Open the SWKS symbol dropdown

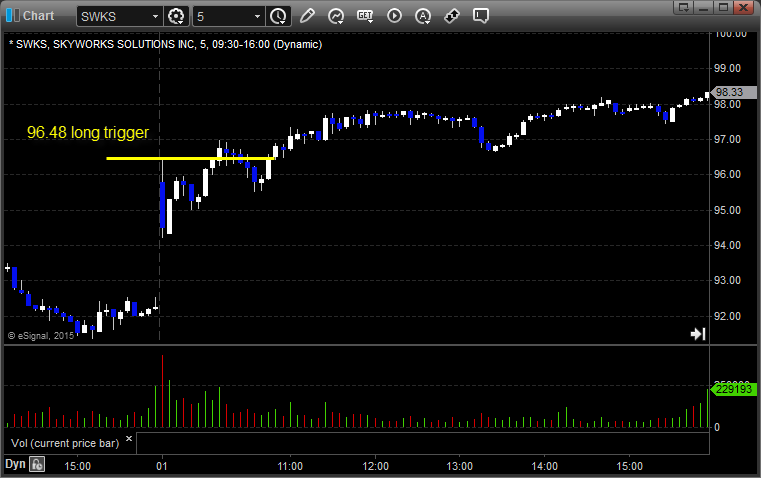[x=155, y=16]
